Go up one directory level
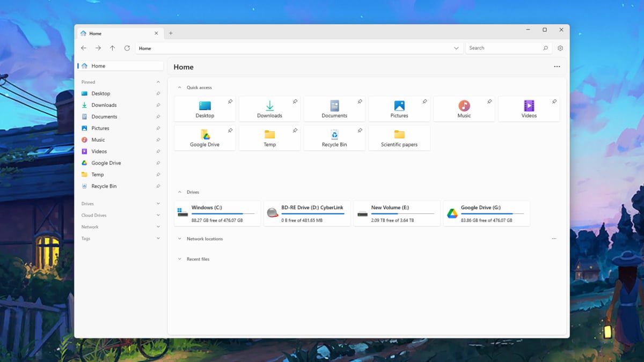The width and height of the screenshot is (644, 362). [x=112, y=48]
